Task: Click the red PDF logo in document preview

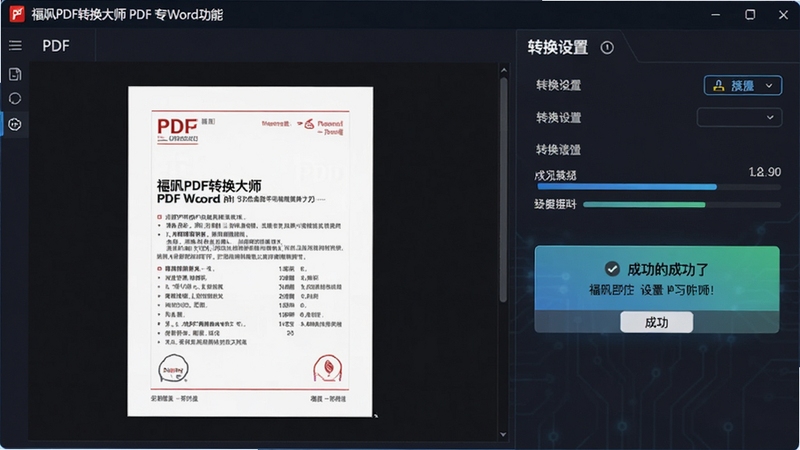Action: click(x=177, y=126)
